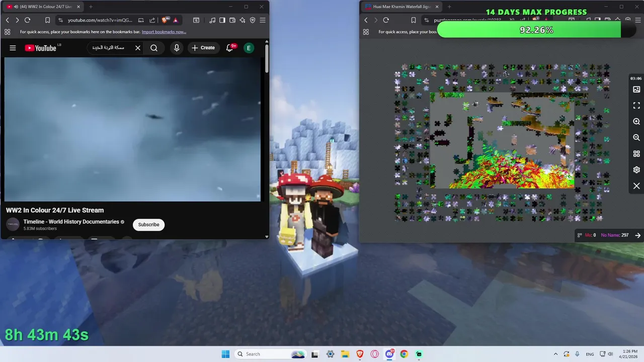Click the YouTube page scrollbar
The height and width of the screenshot is (362, 644).
pyautogui.click(x=267, y=59)
